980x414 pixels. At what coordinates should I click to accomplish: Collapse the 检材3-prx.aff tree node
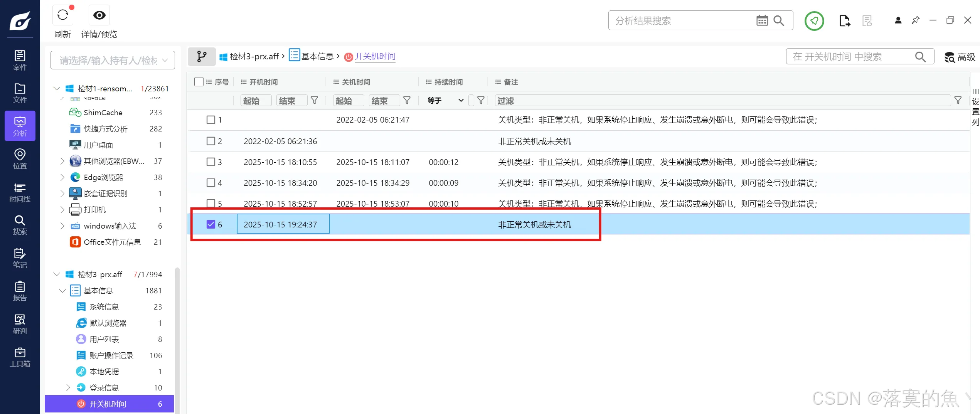[57, 274]
